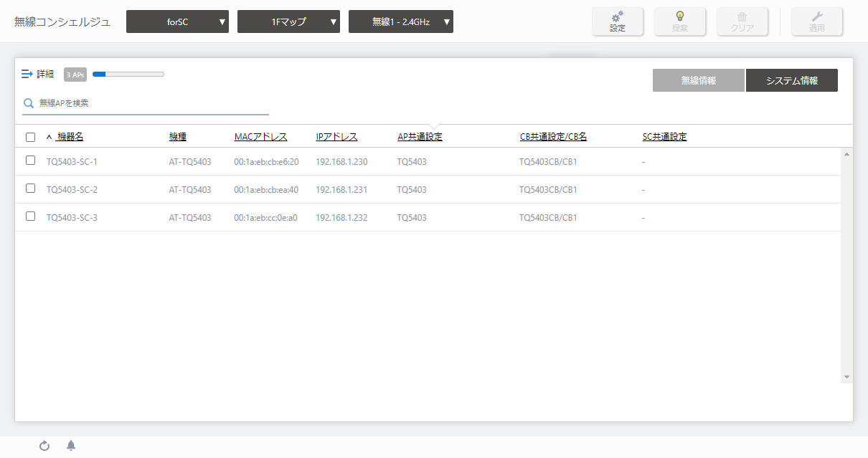Switch to the 無線情報 tab
868x458 pixels.
[x=698, y=80]
